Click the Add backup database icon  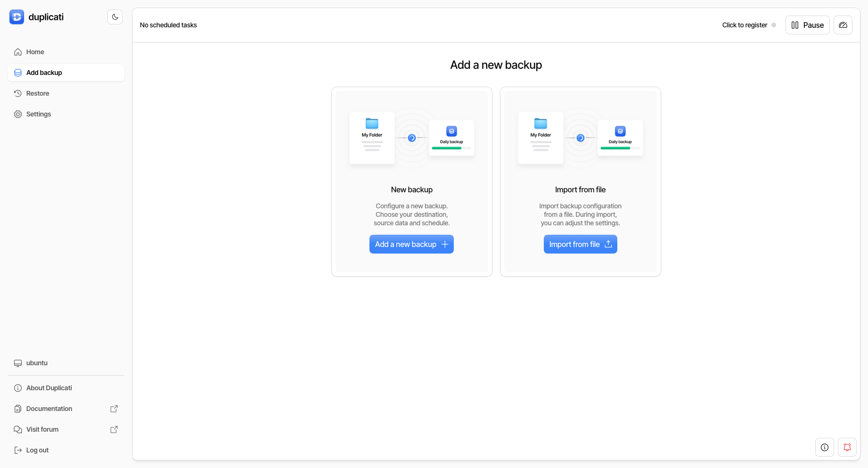coord(17,73)
